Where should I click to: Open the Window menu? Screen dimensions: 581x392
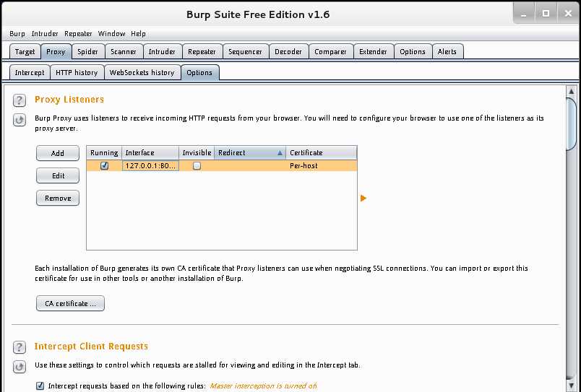click(111, 34)
